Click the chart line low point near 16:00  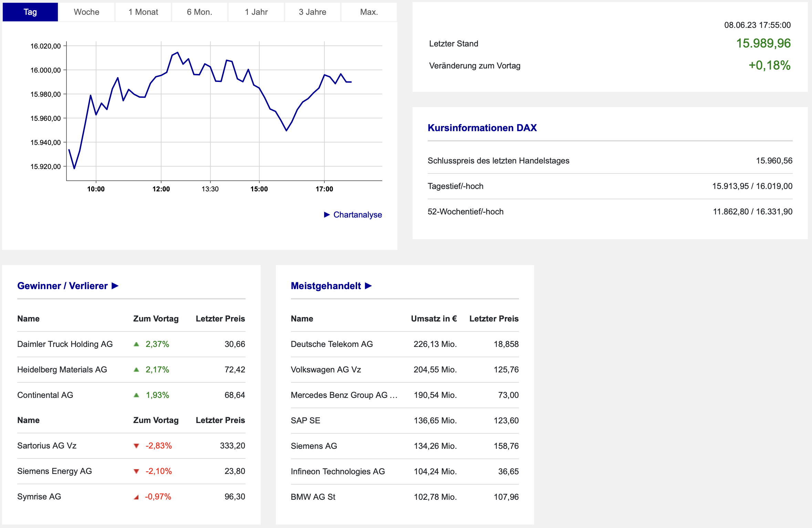click(286, 130)
